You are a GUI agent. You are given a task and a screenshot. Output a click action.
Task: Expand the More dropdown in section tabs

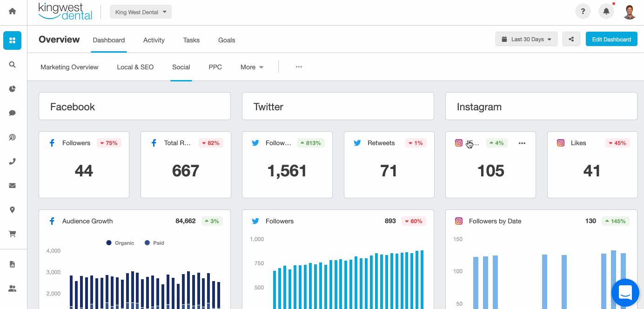point(252,67)
